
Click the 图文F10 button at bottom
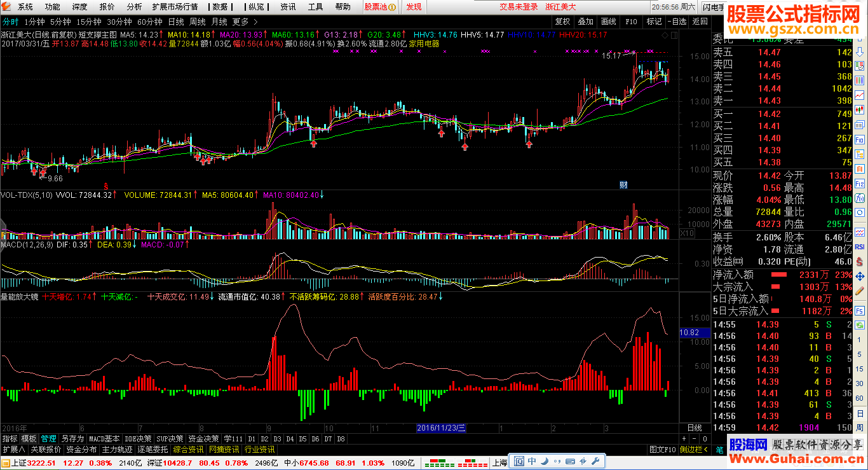(x=663, y=450)
